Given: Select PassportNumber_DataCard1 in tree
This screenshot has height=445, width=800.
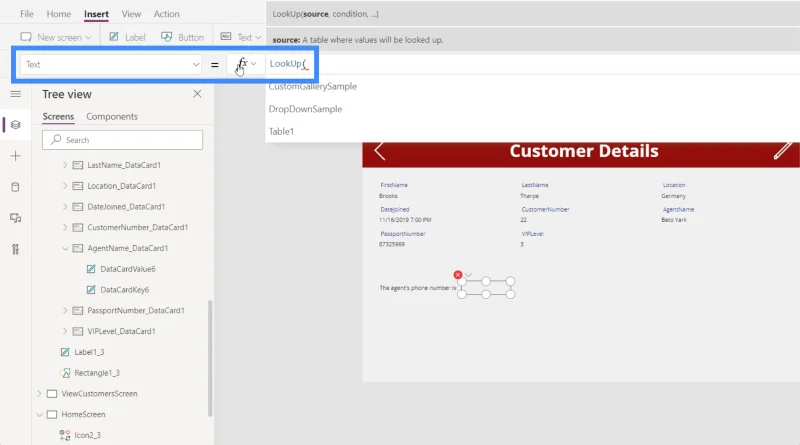Looking at the screenshot, I should click(x=136, y=310).
